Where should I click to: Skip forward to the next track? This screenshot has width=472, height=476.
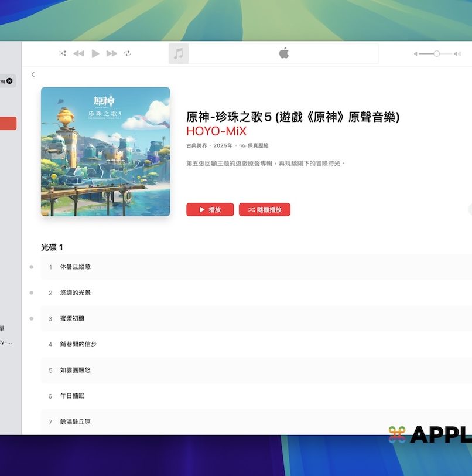coord(111,53)
